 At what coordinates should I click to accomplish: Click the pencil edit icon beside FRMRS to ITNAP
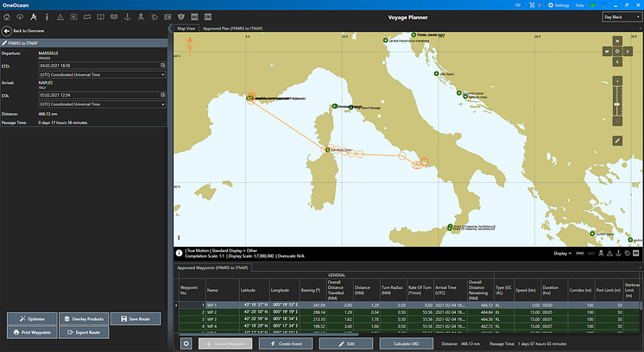coord(4,42)
